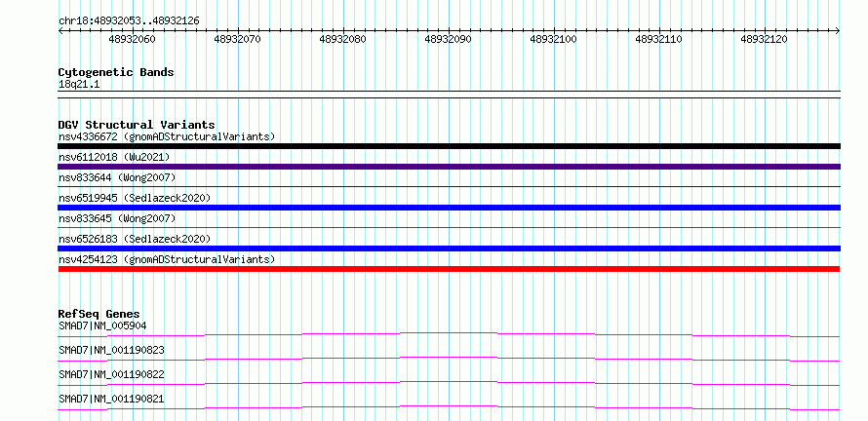
Task: Click variant label nsv833645 (Wong2007)
Action: coord(117,218)
